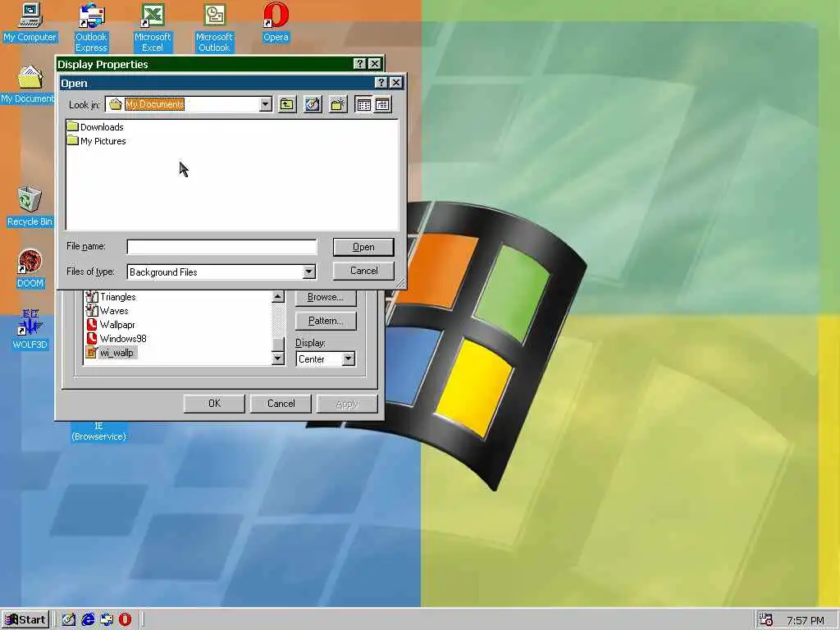Image resolution: width=840 pixels, height=630 pixels.
Task: Click the View Desktop toolbar icon
Action: [x=313, y=104]
